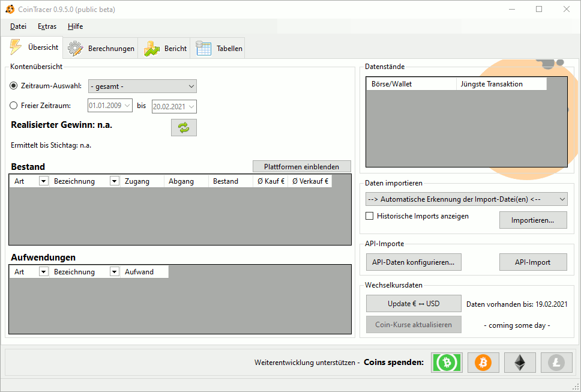Click the '- coming some day -' text
This screenshot has height=392, width=581.
pos(517,325)
